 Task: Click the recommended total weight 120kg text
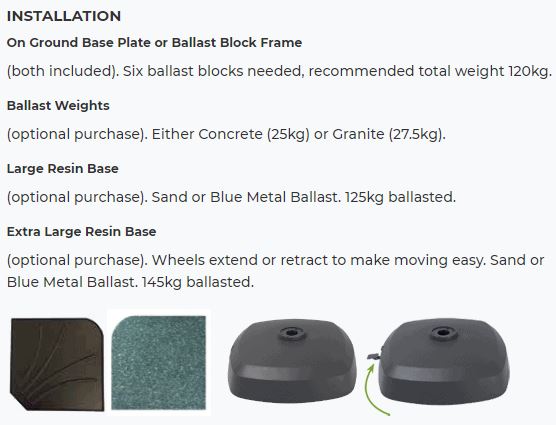pos(430,71)
